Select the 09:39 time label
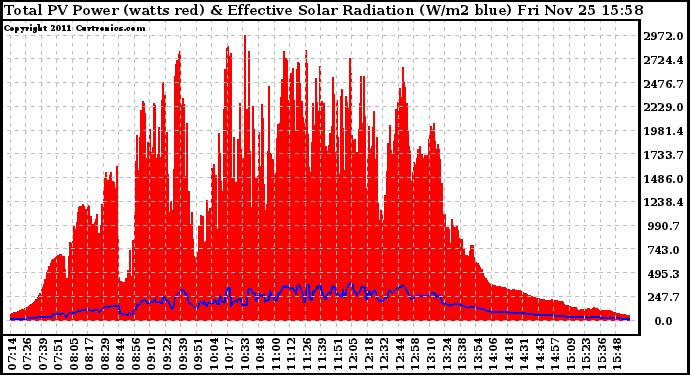The height and width of the screenshot is (375, 690). click(x=183, y=353)
